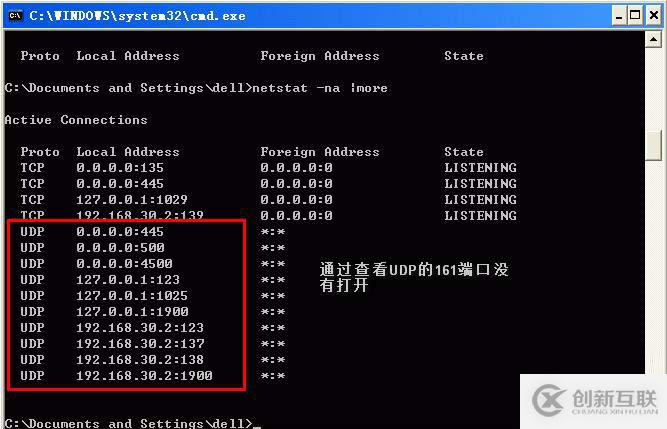This screenshot has width=667, height=429.
Task: Click the Chinese note about UDP 161 port
Action: 414,277
